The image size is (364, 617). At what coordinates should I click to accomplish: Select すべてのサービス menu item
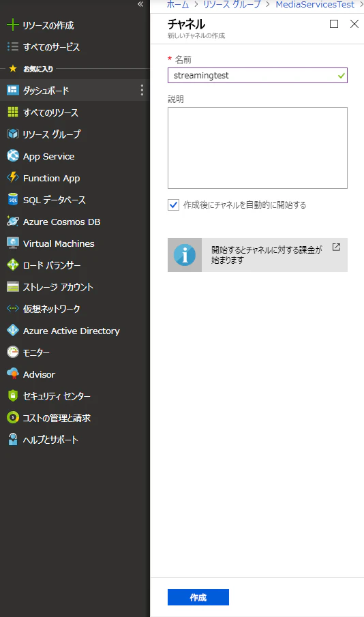75,47
